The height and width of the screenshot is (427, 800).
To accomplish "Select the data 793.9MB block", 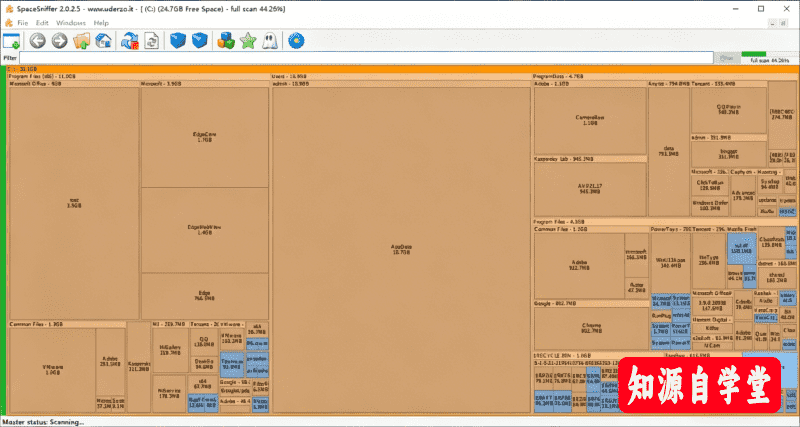I will point(669,151).
